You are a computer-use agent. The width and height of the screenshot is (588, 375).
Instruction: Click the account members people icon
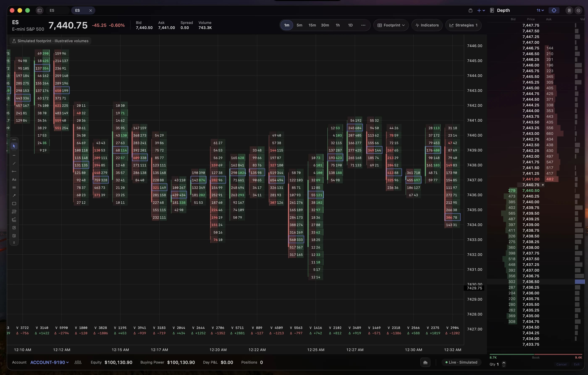(x=78, y=362)
